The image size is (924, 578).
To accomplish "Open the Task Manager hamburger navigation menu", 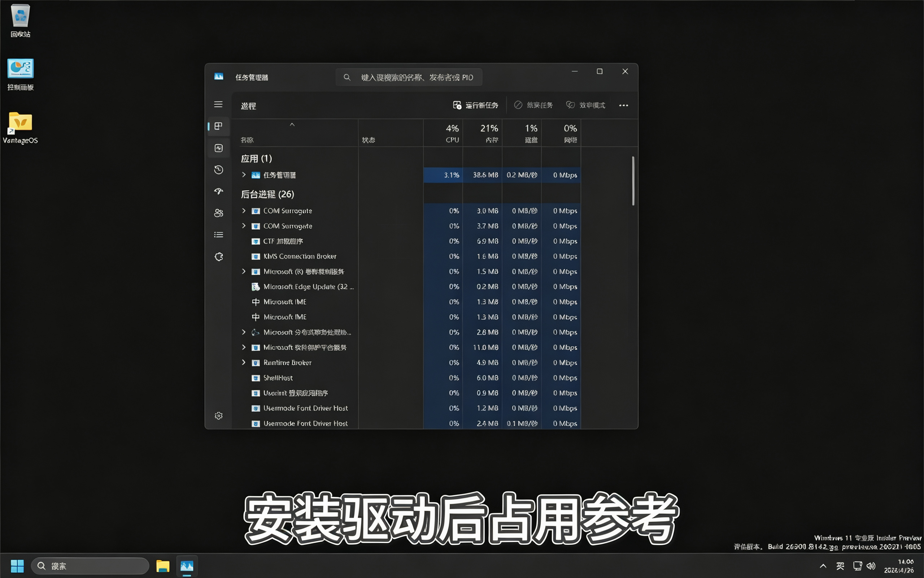I will (x=218, y=104).
